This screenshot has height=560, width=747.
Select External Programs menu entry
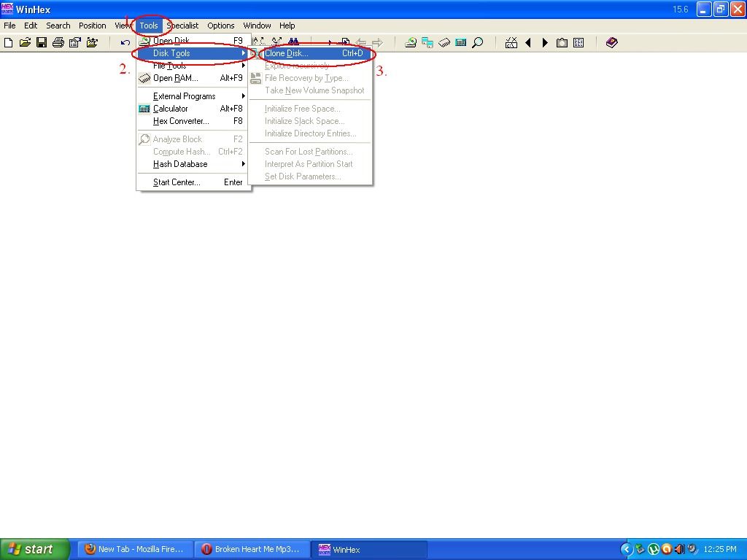[x=193, y=96]
